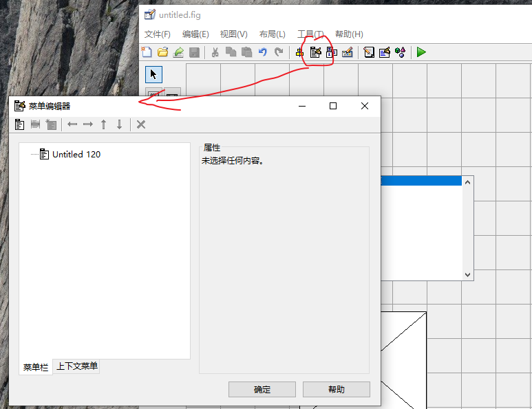Viewport: 532px width, 409px height.
Task: Click the 确定 button
Action: coord(262,389)
